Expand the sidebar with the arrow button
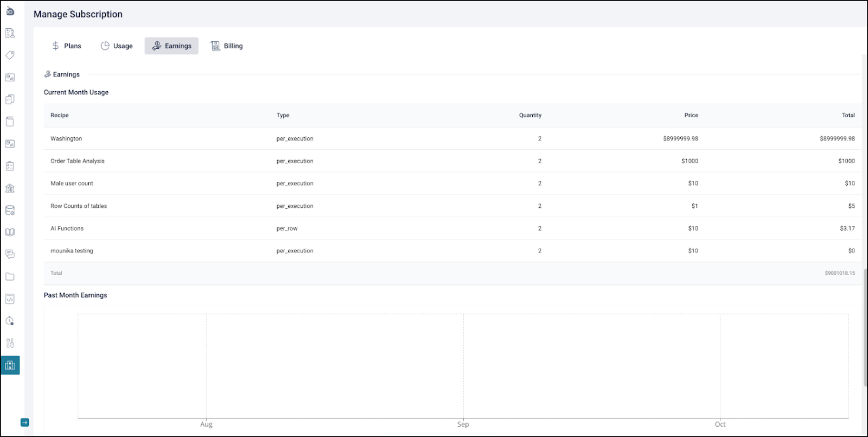868x437 pixels. point(24,422)
